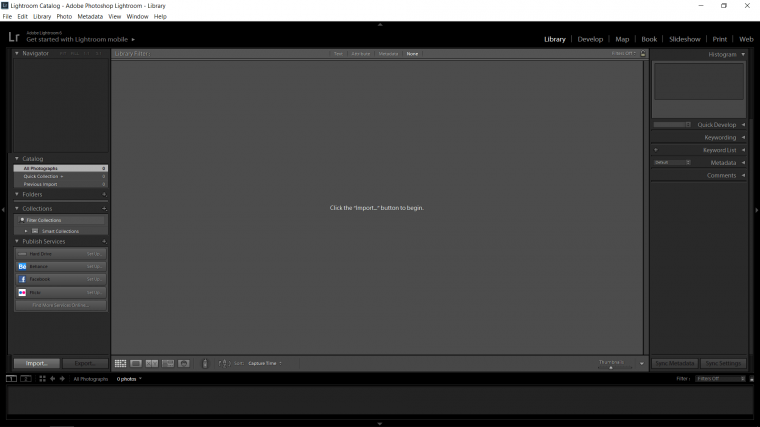
Task: Add folder with Folders plus icon
Action: [x=104, y=194]
